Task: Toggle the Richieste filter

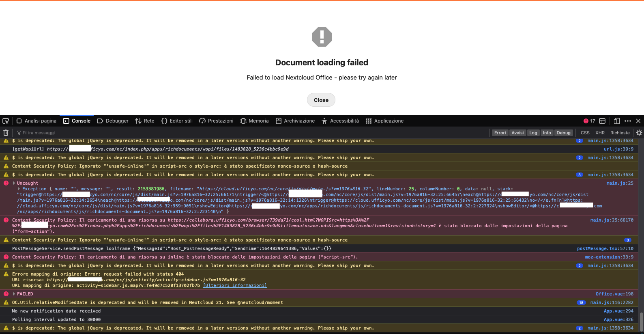Action: 620,133
